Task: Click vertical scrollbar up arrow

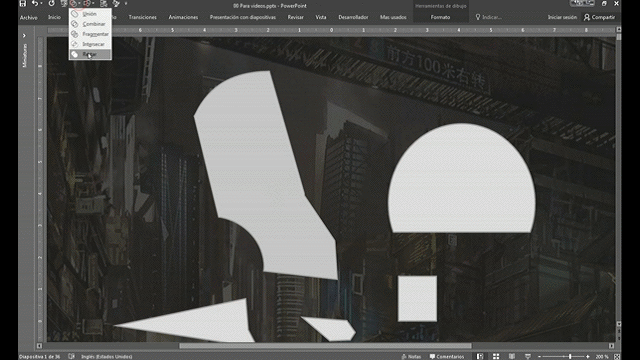Action: (619, 29)
